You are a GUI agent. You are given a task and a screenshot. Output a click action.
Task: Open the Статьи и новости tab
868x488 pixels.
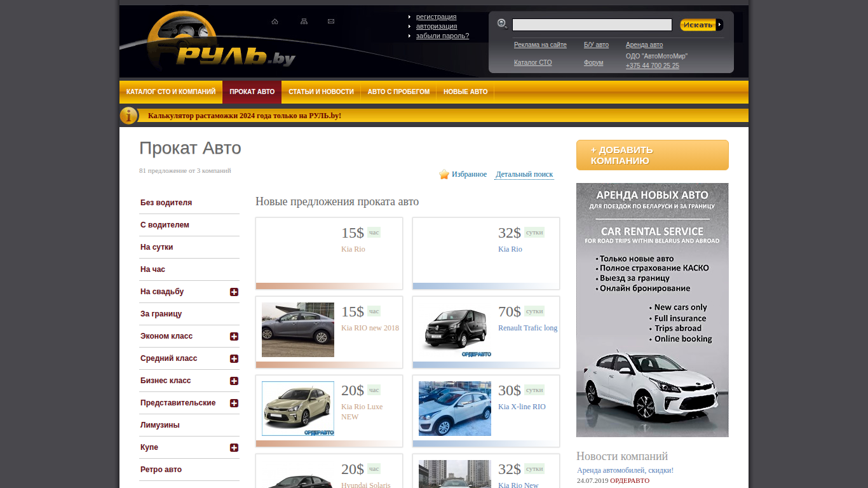[321, 92]
